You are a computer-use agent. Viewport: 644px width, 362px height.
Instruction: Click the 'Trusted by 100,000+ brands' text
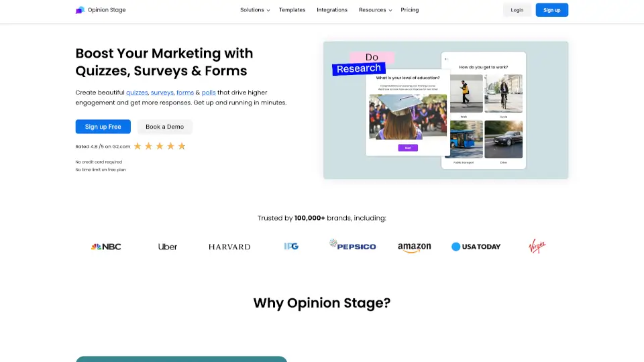(x=322, y=218)
